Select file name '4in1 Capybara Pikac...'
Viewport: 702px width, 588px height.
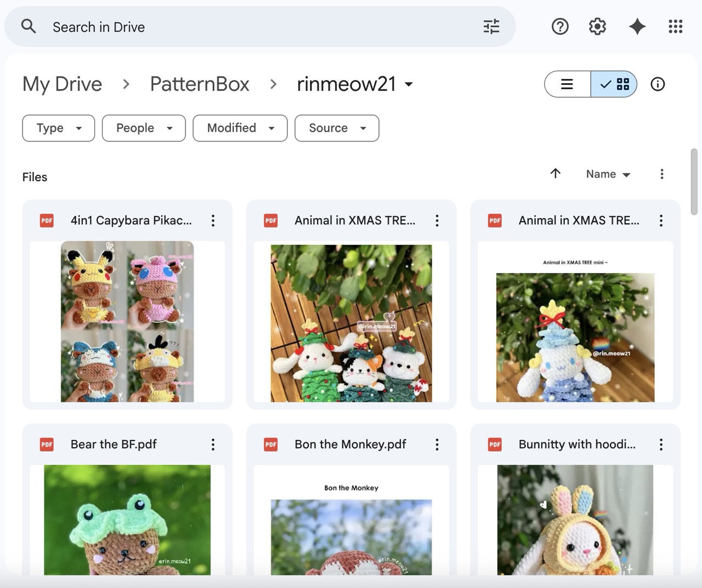tap(131, 220)
